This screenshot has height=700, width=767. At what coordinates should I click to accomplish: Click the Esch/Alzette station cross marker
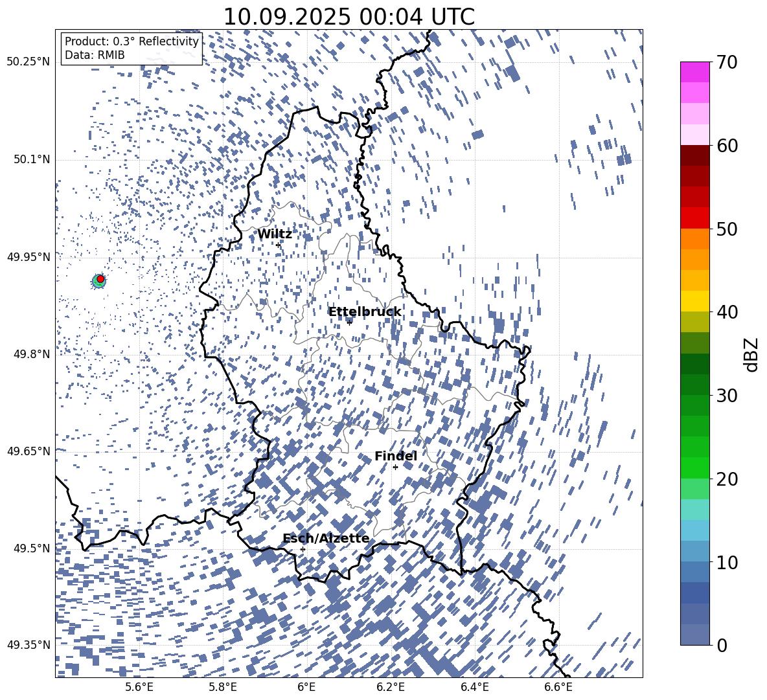click(303, 549)
